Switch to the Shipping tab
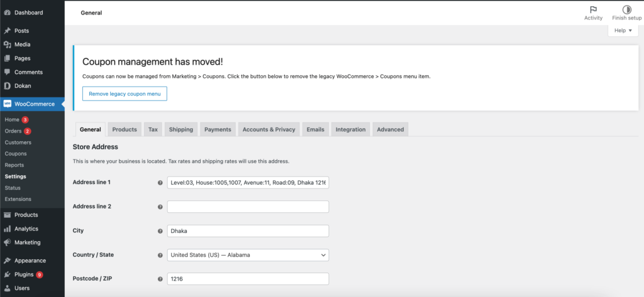Viewport: 644px width, 297px height. (x=180, y=129)
